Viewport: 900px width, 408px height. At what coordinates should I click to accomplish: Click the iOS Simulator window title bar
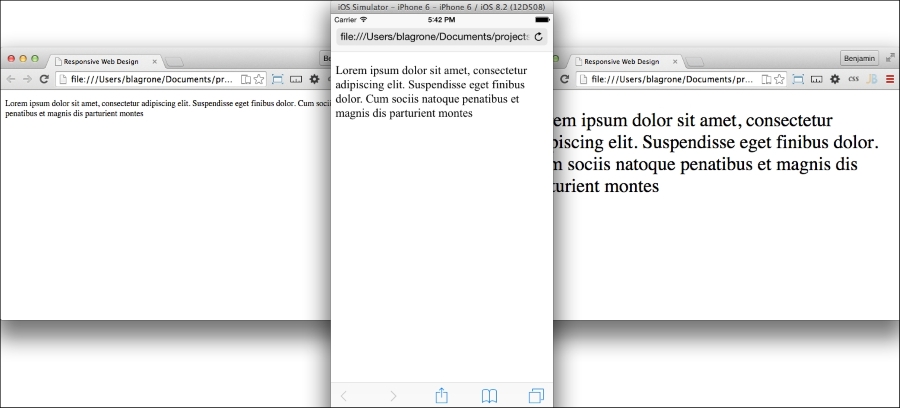tap(441, 6)
